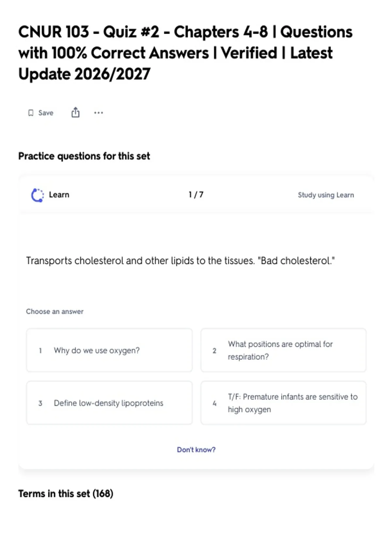The height and width of the screenshot is (556, 392).
Task: Click the Learn mode circular icon
Action: pos(37,195)
